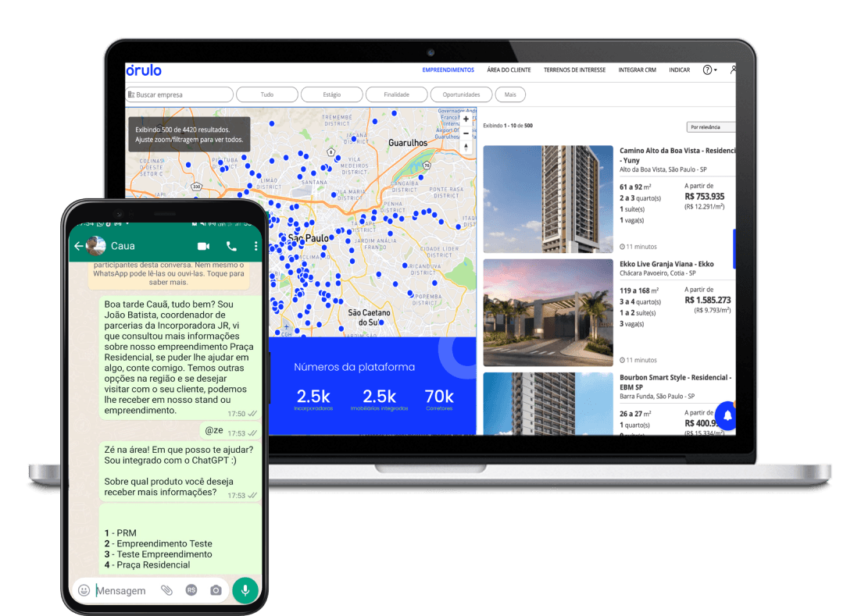Click the "61 a 92 m²" area text
The image size is (861, 616).
tap(635, 187)
